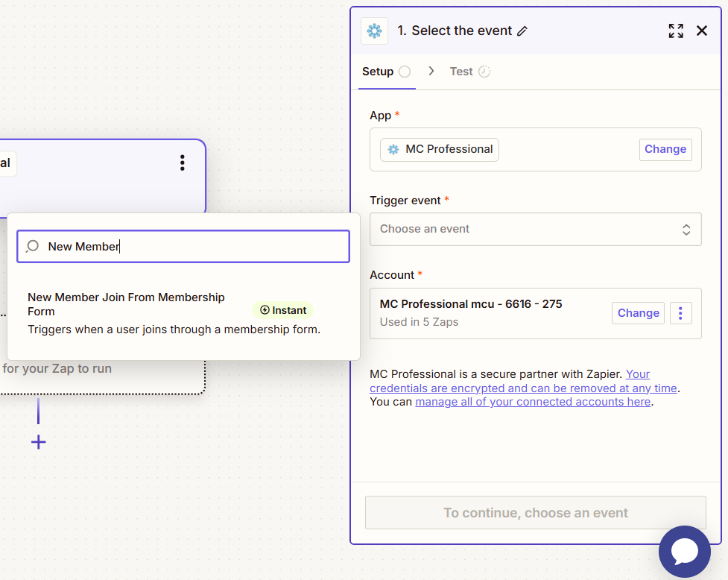728x580 pixels.
Task: Open manage all connected accounts link
Action: [x=533, y=402]
